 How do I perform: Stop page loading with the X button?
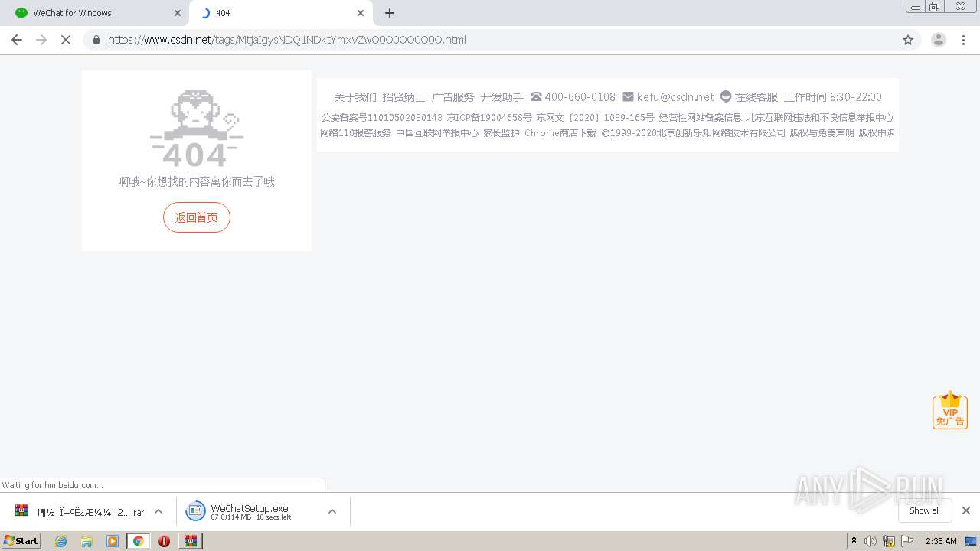(x=66, y=40)
